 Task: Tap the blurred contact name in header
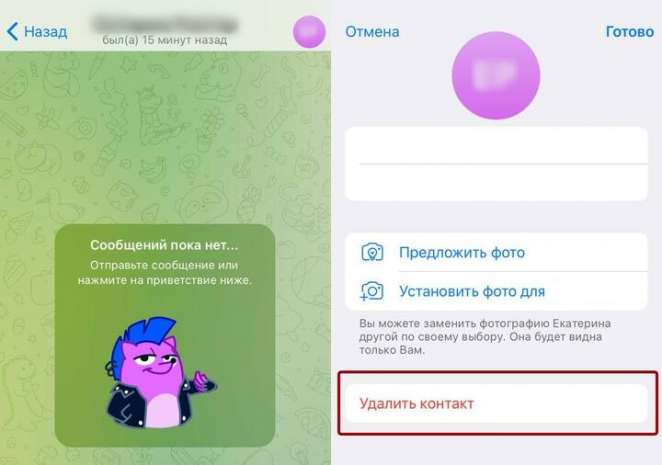[x=165, y=24]
